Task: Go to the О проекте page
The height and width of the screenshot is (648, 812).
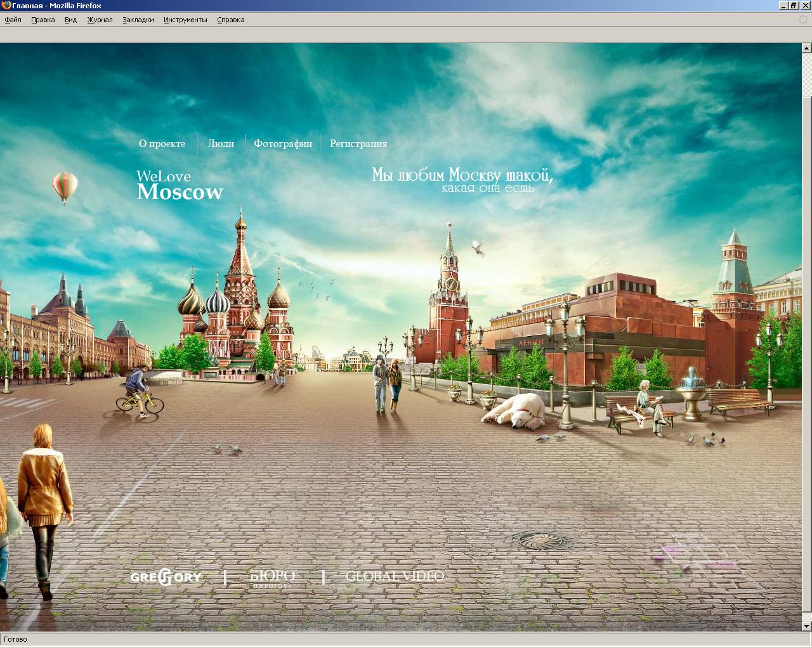Action: tap(162, 144)
